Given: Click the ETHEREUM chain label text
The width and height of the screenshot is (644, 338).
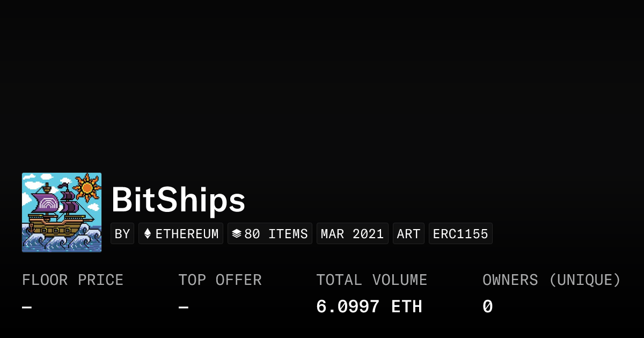Looking at the screenshot, I should tap(187, 234).
